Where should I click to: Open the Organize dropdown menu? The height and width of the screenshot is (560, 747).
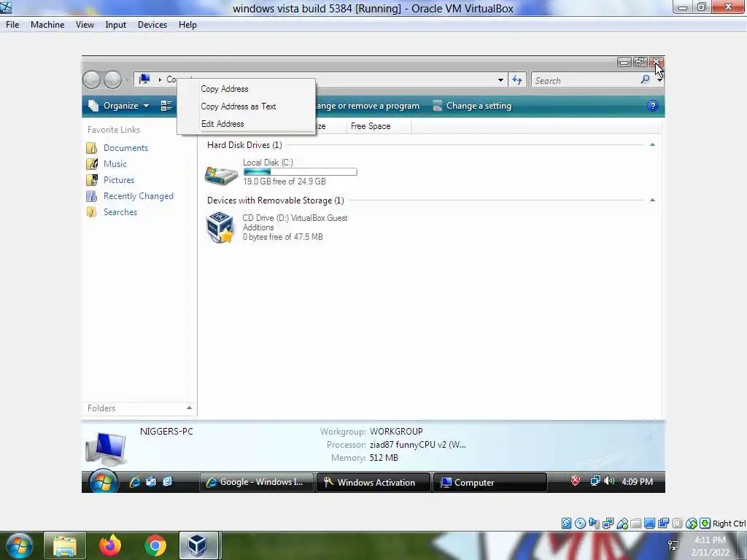click(120, 106)
